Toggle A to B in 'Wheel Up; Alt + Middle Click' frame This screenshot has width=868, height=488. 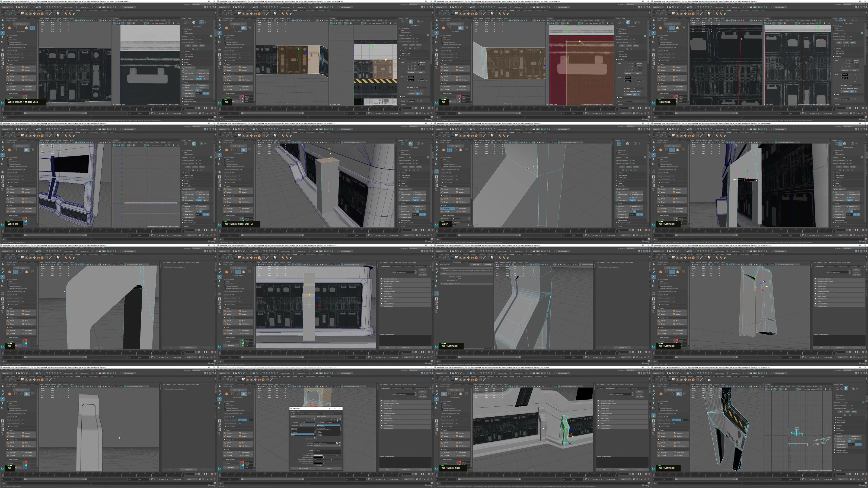click(199, 79)
